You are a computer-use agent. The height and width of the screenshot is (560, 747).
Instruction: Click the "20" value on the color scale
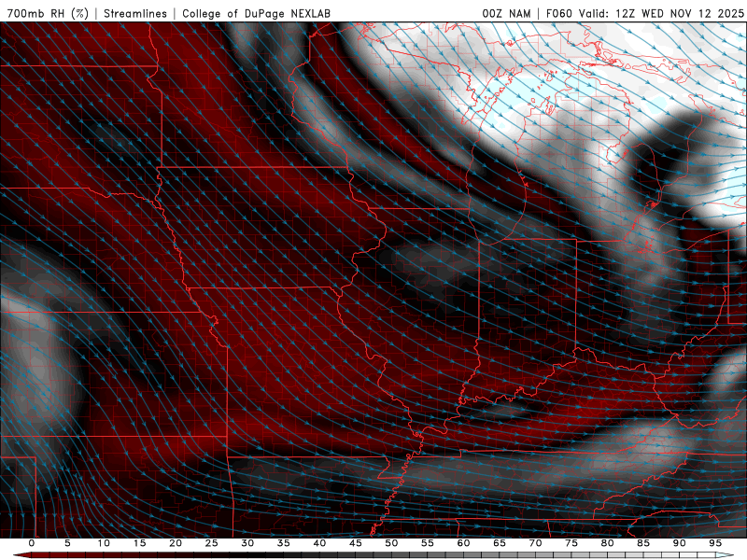(x=176, y=543)
